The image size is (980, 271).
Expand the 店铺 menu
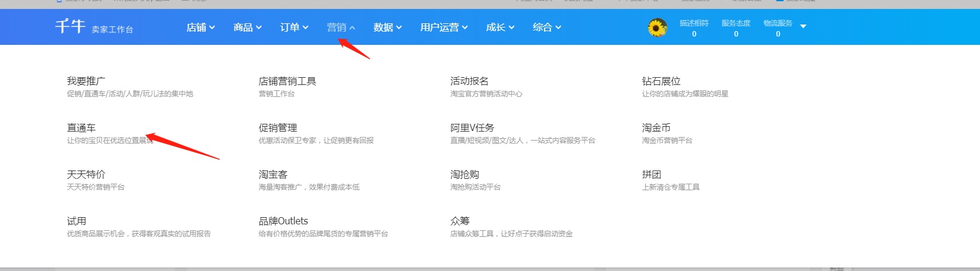201,28
